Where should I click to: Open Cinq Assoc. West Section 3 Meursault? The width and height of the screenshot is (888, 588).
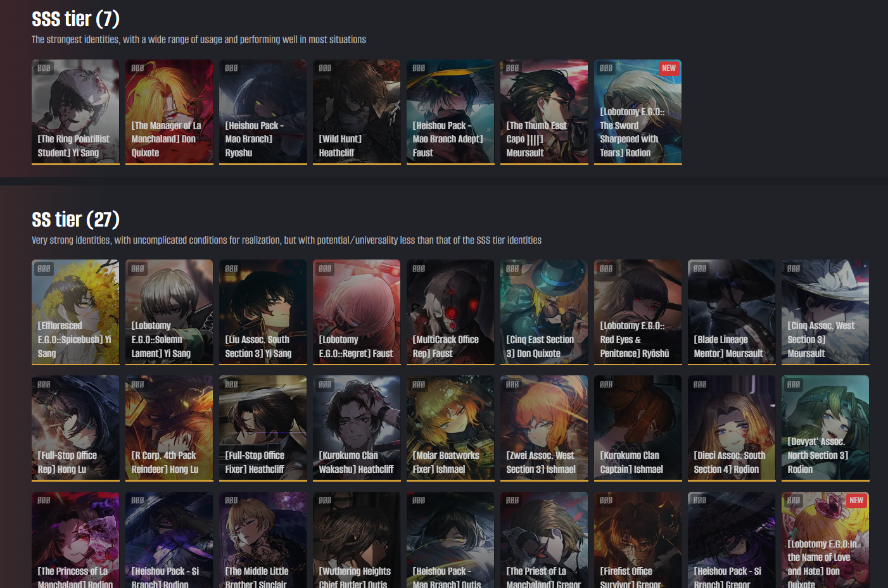pos(825,312)
